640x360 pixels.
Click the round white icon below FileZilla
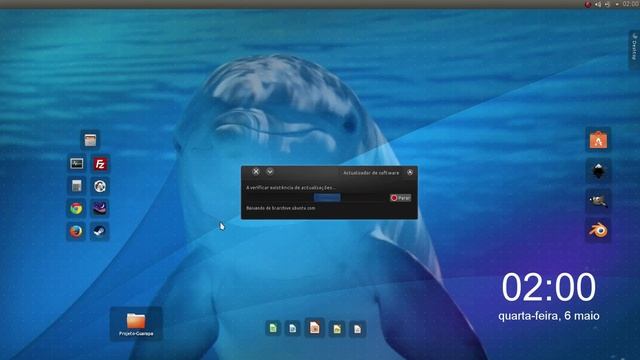point(100,186)
